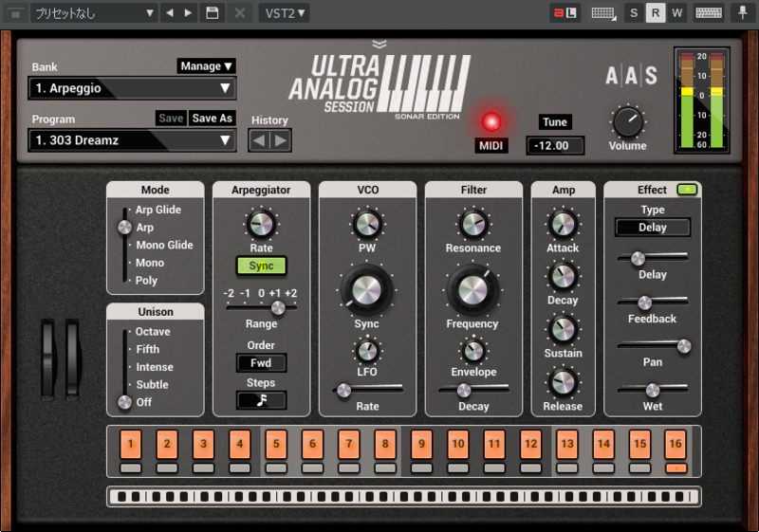Click the VCO LFO knob
759x532 pixels.
pos(367,351)
